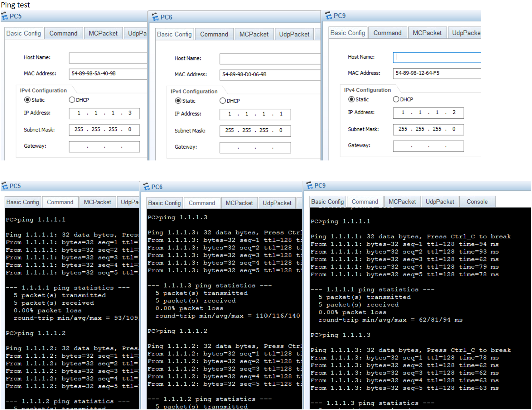
Task: Click the empty Gateway field in PC9
Action: (428, 146)
